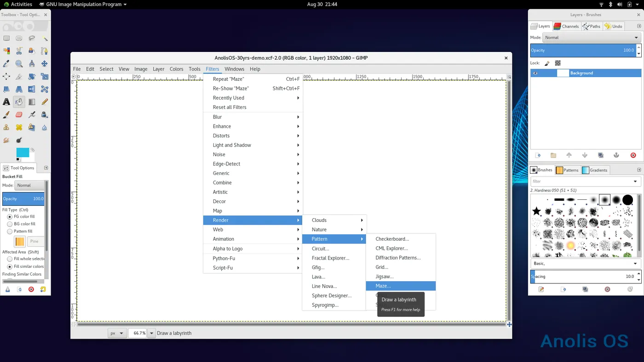
Task: Click the Pine pattern name button
Action: point(36,241)
